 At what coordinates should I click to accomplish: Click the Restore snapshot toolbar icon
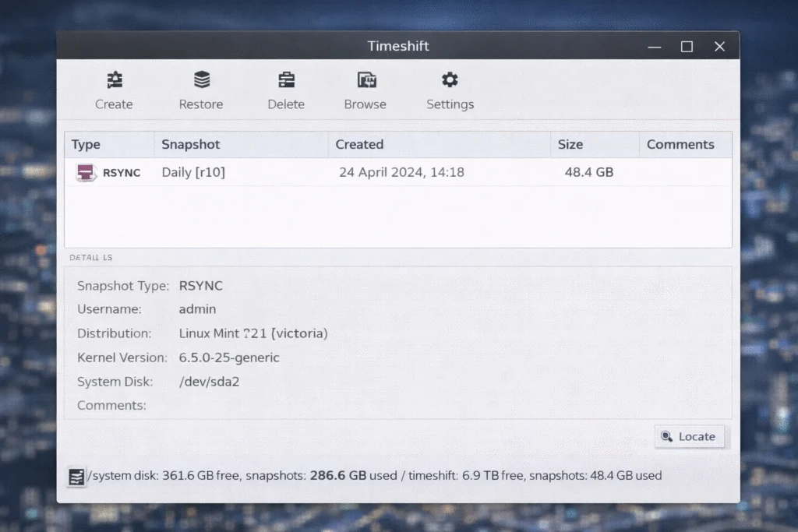pos(202,80)
